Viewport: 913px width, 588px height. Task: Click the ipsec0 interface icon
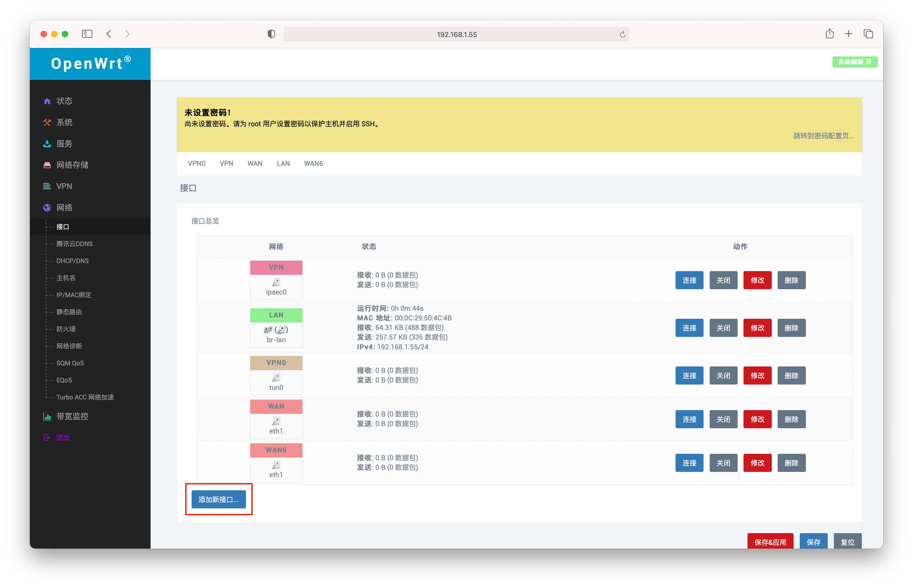[276, 282]
